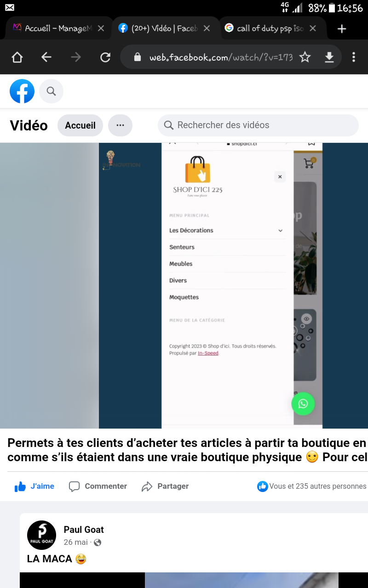Go back with browser back arrow
This screenshot has width=368, height=588.
pos(46,57)
